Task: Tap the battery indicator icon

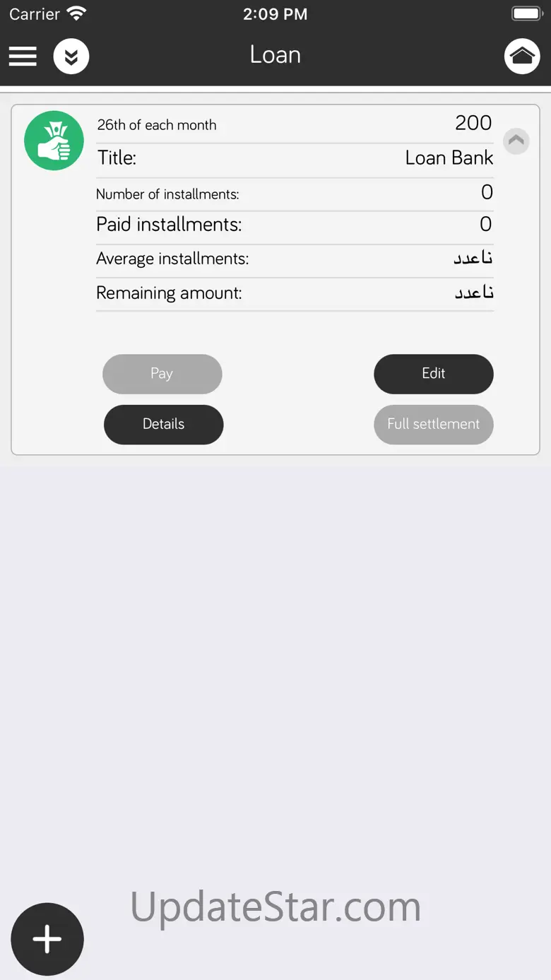Action: point(526,13)
